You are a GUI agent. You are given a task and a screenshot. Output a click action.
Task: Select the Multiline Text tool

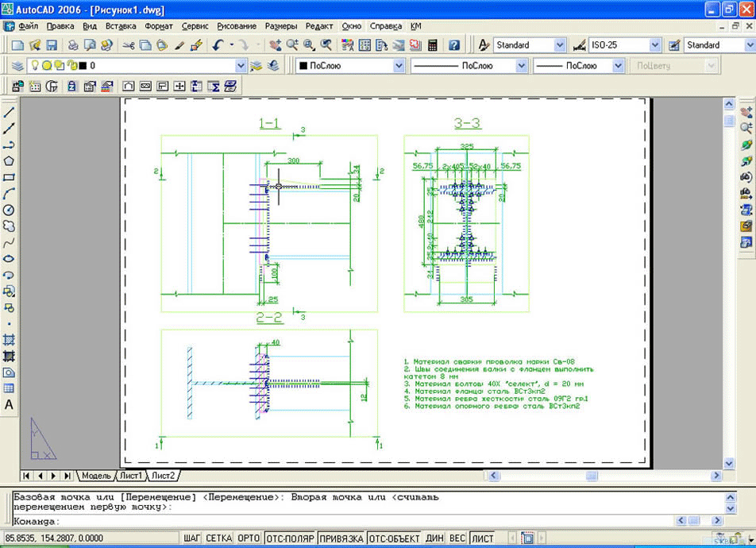point(10,404)
